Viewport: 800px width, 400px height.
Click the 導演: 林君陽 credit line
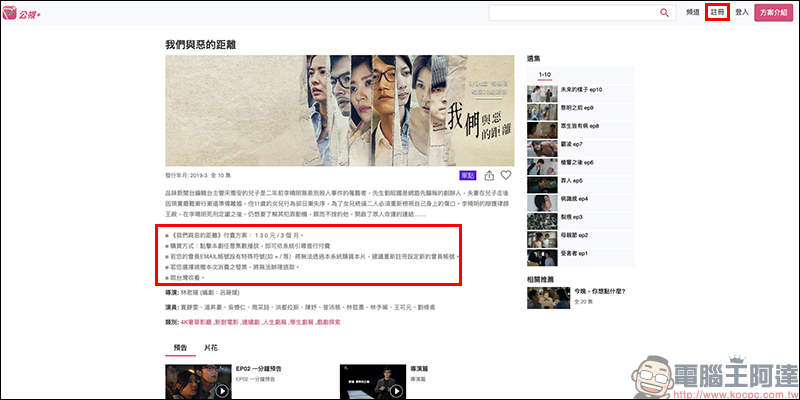pyautogui.click(x=202, y=293)
